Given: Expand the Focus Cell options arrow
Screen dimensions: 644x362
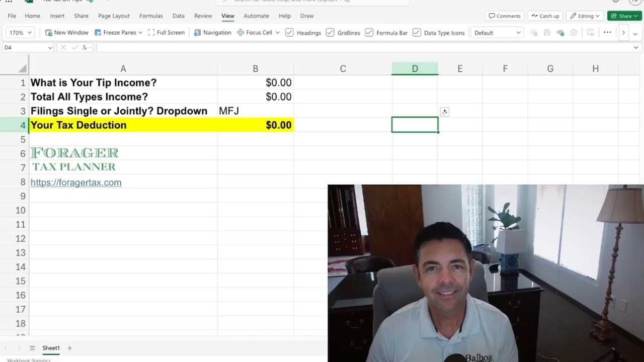Looking at the screenshot, I should [277, 33].
